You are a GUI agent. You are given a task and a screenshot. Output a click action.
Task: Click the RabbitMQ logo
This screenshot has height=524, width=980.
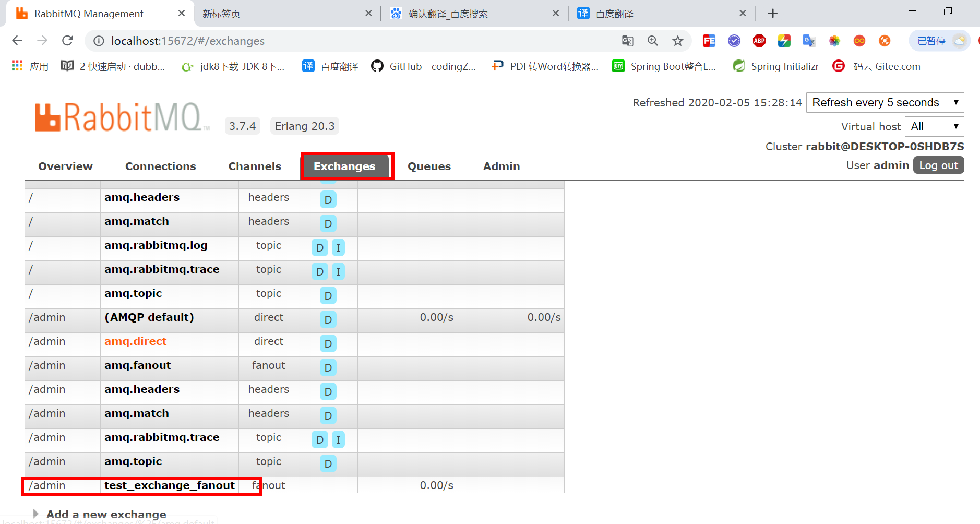pyautogui.click(x=122, y=117)
